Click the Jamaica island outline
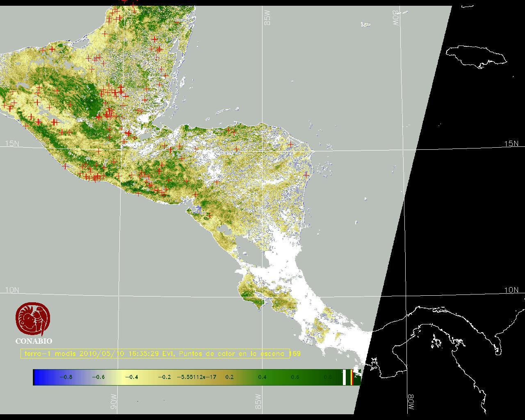The height and width of the screenshot is (420, 525). point(476,56)
